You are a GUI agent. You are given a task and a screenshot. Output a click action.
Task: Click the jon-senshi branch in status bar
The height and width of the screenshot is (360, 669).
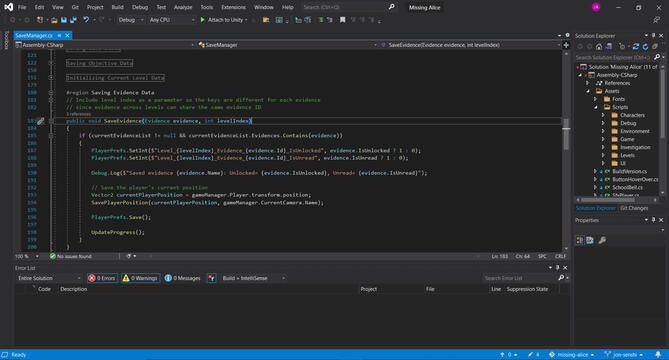coord(624,354)
